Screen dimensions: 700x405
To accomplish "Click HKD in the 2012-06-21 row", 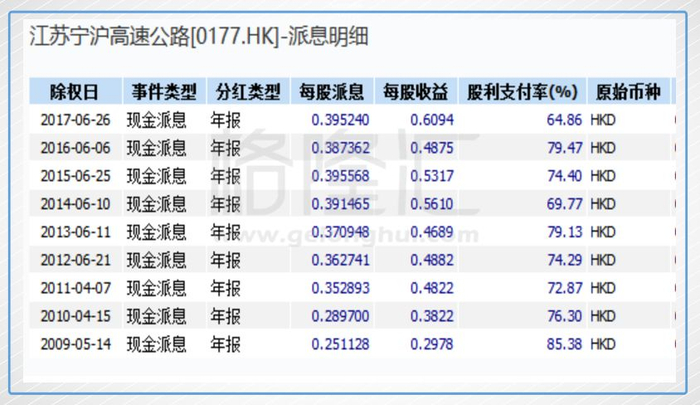I will point(603,260).
